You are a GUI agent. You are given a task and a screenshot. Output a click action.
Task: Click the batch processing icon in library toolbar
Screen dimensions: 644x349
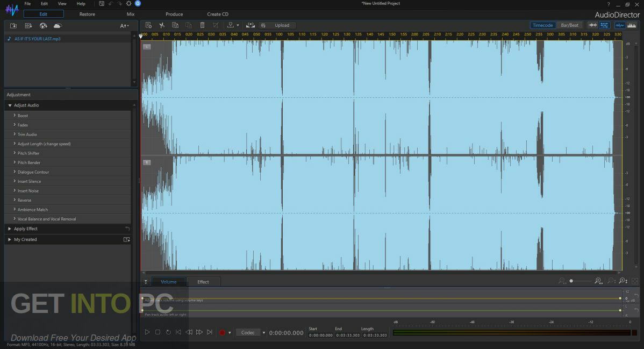[x=28, y=25]
